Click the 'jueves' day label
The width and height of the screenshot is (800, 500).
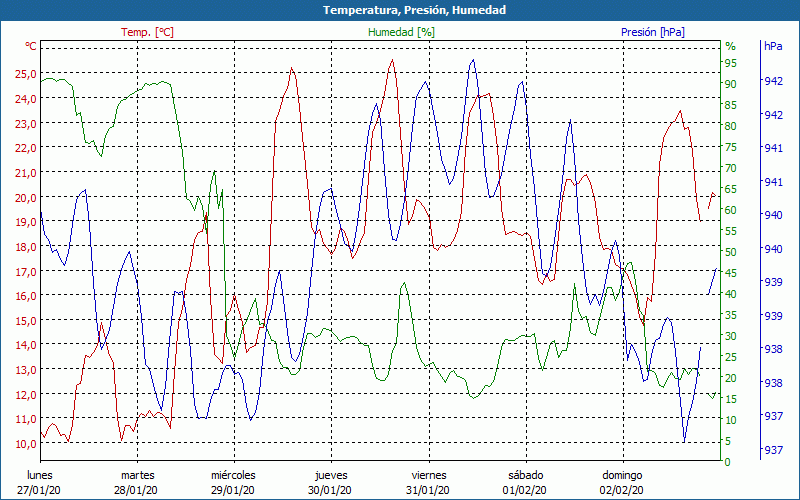click(332, 476)
